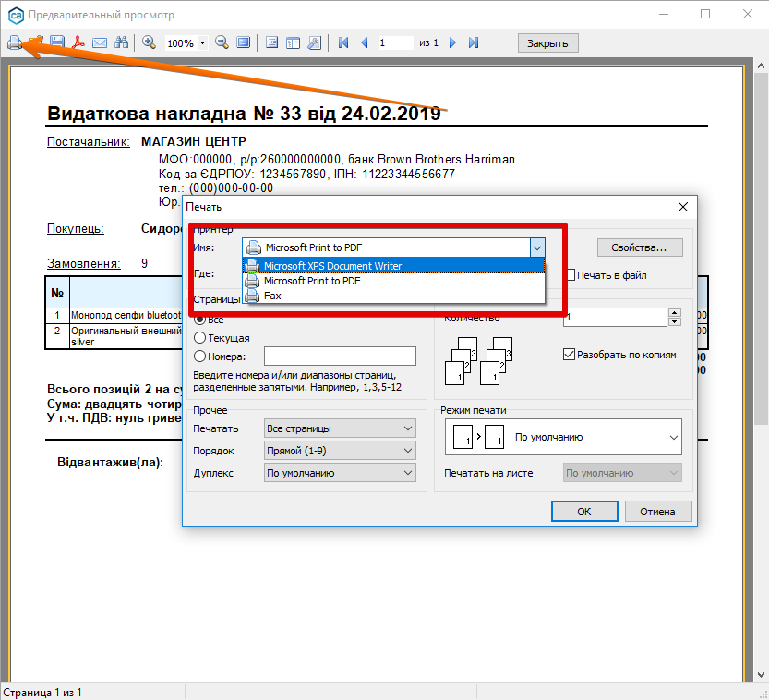The width and height of the screenshot is (769, 700).
Task: Zoom out with magnifier minus icon
Action: 222,42
